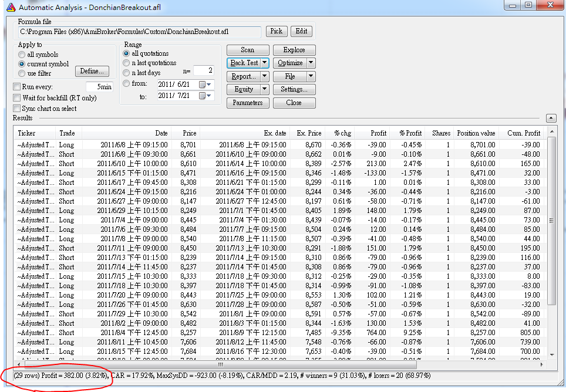Select the % chg cell showing -9.35%

pyautogui.click(x=342, y=333)
